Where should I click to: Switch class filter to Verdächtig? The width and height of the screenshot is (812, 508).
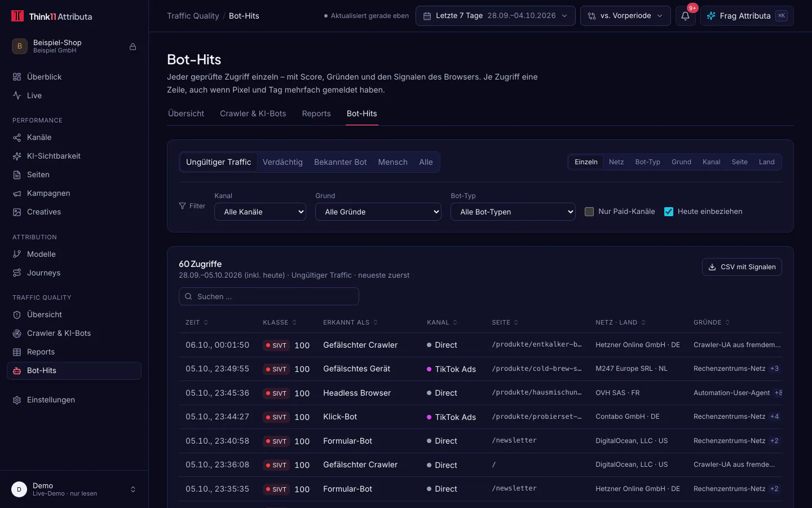tap(283, 162)
